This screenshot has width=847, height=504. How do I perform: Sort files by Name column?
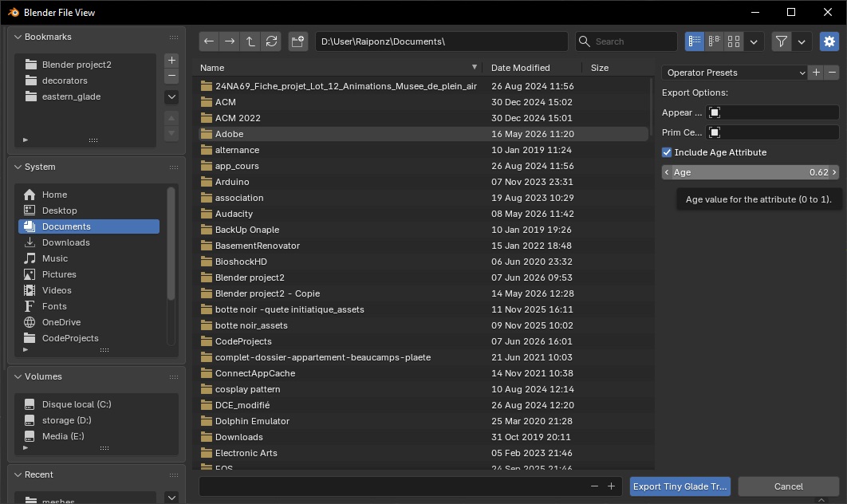[339, 68]
